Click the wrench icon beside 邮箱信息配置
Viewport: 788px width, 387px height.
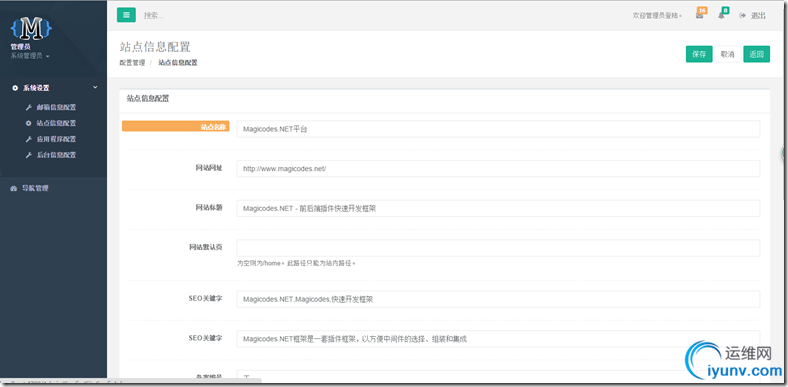point(29,107)
